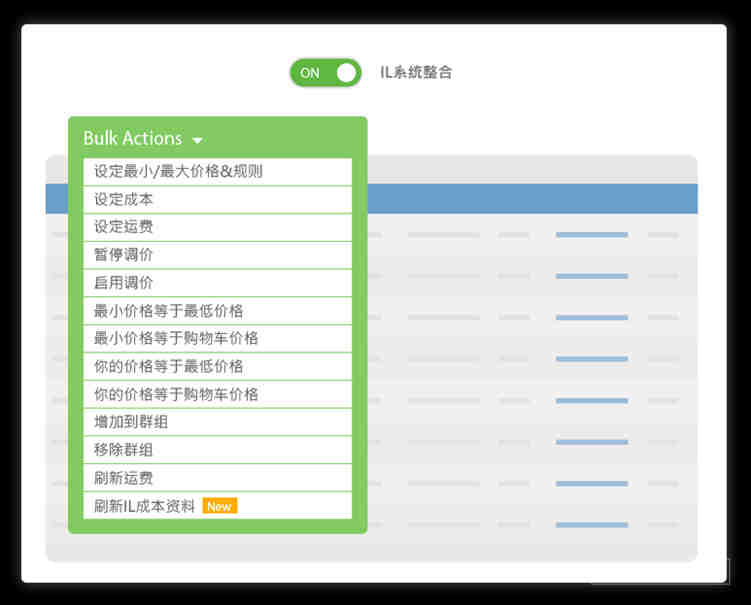This screenshot has width=751, height=605.
Task: Select 设定最小/最大价格&规则 menu item
Action: click(x=217, y=171)
